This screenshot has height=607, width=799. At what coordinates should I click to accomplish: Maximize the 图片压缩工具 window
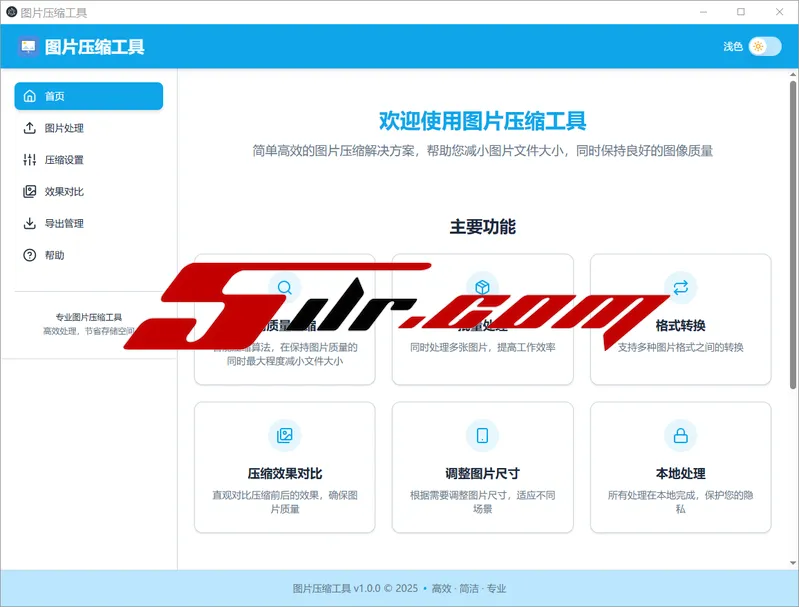coord(741,12)
